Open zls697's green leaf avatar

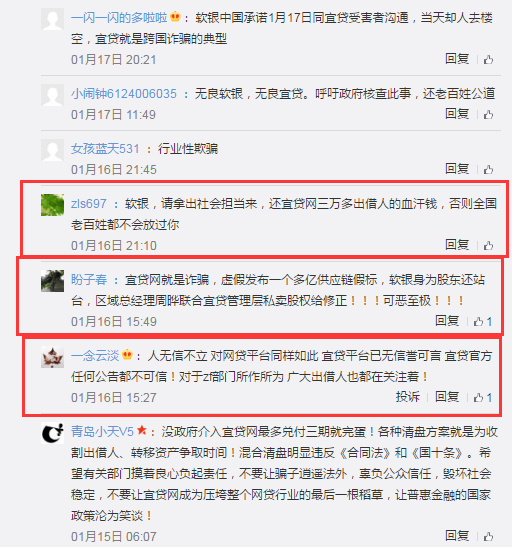(52, 205)
